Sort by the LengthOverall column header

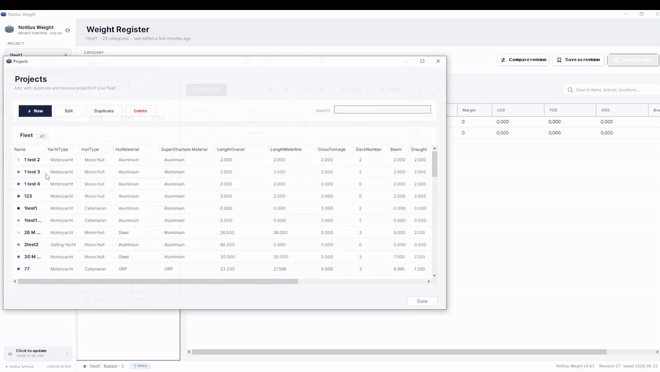click(231, 149)
